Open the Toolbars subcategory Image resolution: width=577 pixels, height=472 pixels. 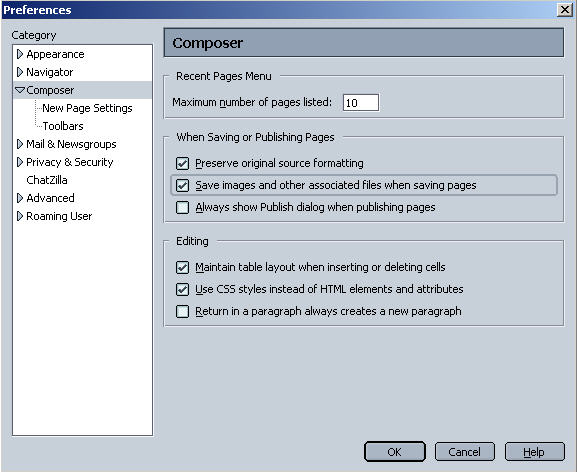pos(63,126)
